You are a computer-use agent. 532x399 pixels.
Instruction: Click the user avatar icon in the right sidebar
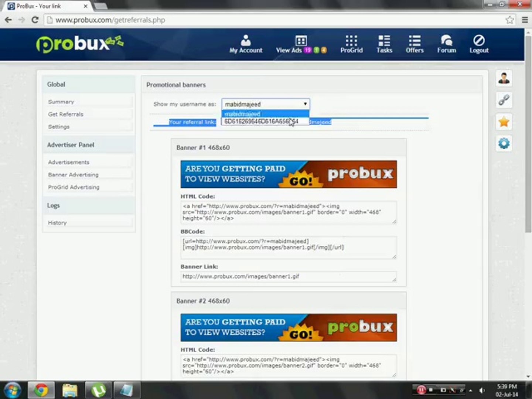[x=504, y=78]
